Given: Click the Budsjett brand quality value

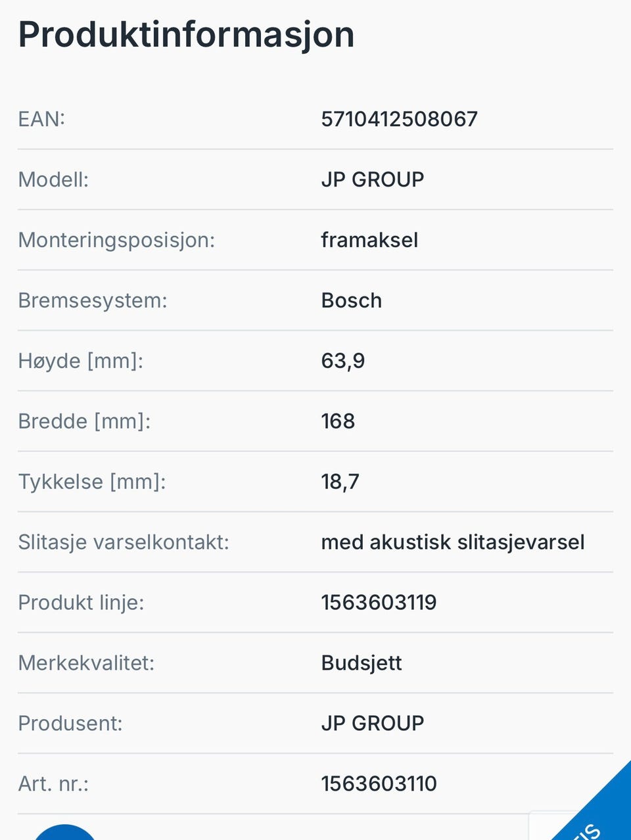Looking at the screenshot, I should 362,663.
